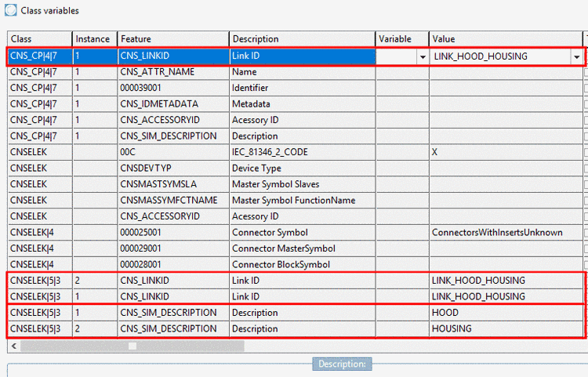The height and width of the screenshot is (377, 588).
Task: Click the left arrow of horizontal scrollbar
Action: pyautogui.click(x=14, y=346)
